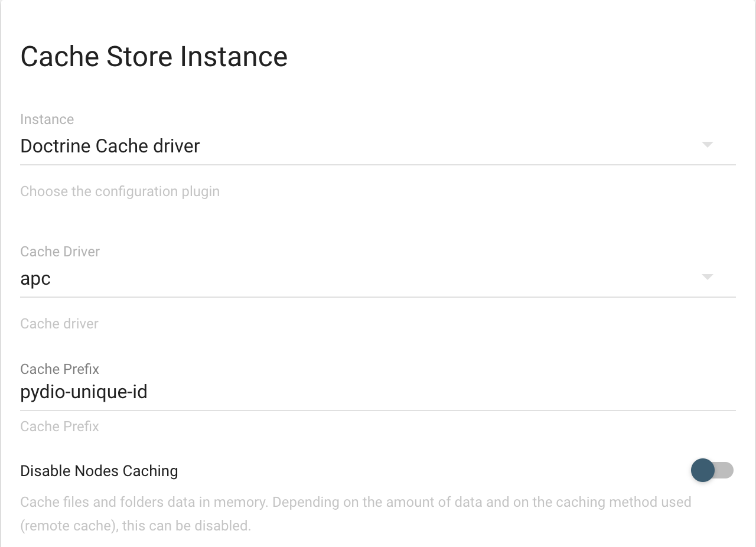Viewport: 756px width, 547px height.
Task: Click the Choose the configuration plugin hint
Action: coord(120,191)
